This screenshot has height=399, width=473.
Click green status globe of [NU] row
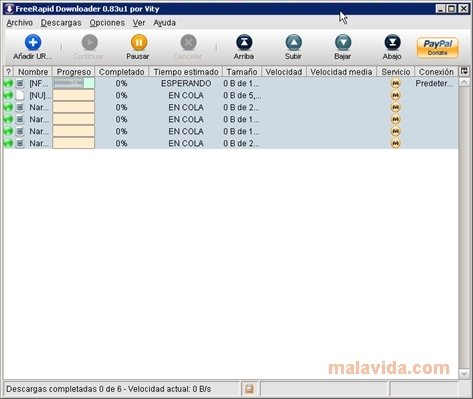tap(8, 95)
